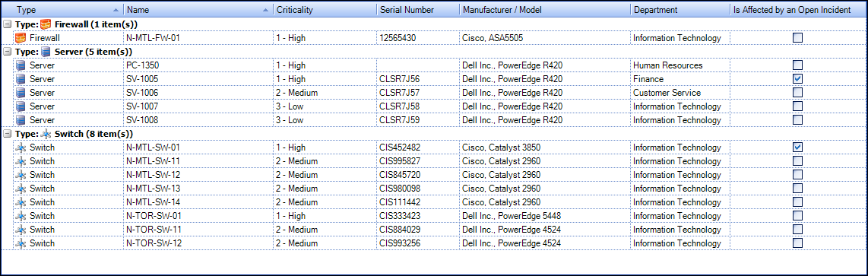Sort by the Manufacturer / Model column header
The height and width of the screenshot is (276, 868).
(x=545, y=10)
